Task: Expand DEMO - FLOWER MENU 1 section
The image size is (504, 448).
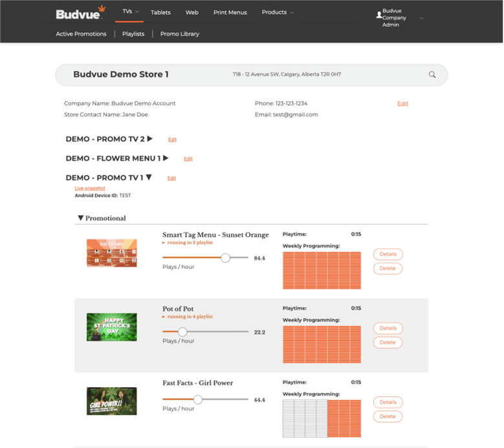Action: click(x=166, y=158)
